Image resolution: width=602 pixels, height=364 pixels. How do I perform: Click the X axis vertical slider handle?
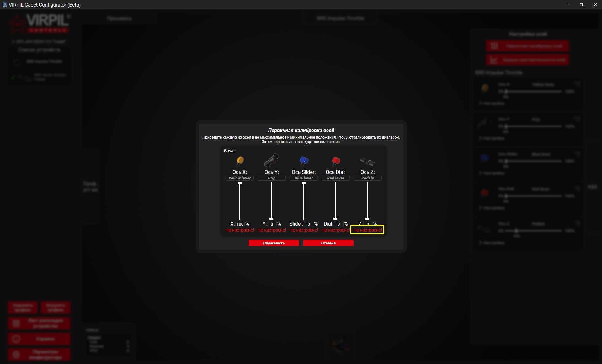[240, 183]
